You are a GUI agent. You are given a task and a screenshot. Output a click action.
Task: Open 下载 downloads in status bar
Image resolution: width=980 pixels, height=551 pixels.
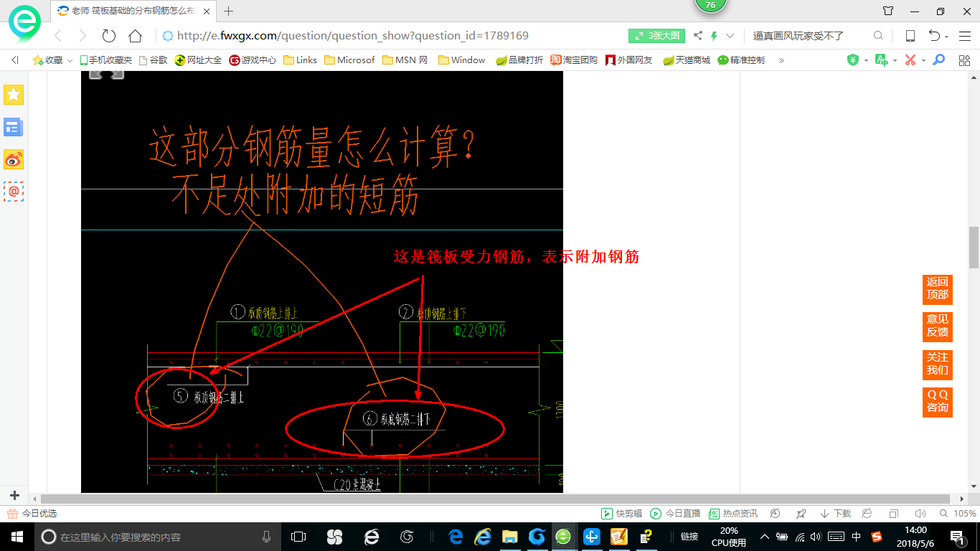click(x=835, y=514)
